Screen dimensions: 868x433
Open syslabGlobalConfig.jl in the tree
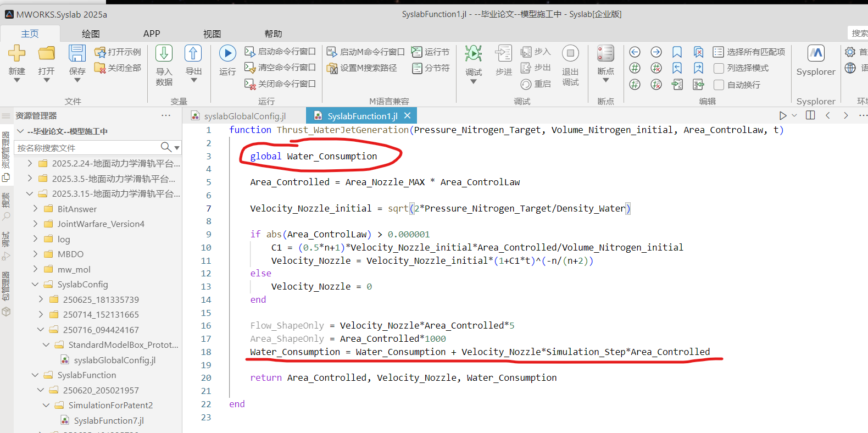click(x=115, y=360)
